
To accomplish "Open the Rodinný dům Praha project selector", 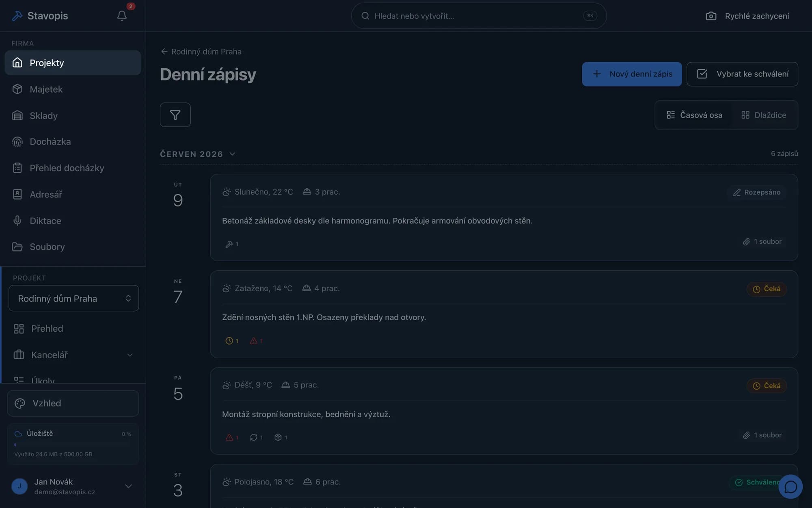I will click(73, 298).
